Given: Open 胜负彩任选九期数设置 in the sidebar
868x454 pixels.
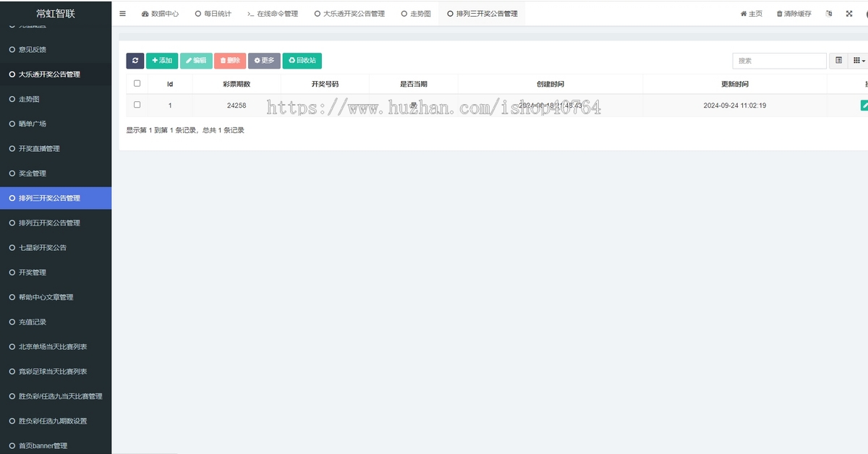Looking at the screenshot, I should point(56,421).
